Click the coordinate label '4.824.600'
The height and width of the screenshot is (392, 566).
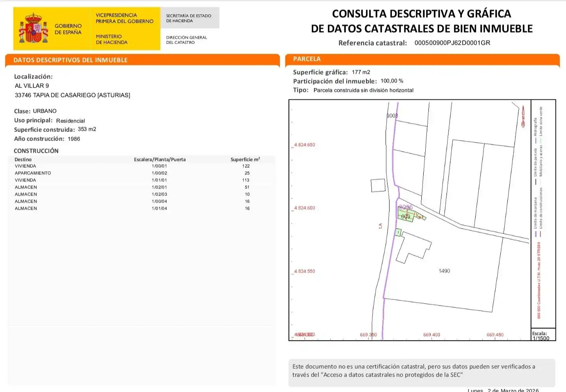click(x=305, y=208)
